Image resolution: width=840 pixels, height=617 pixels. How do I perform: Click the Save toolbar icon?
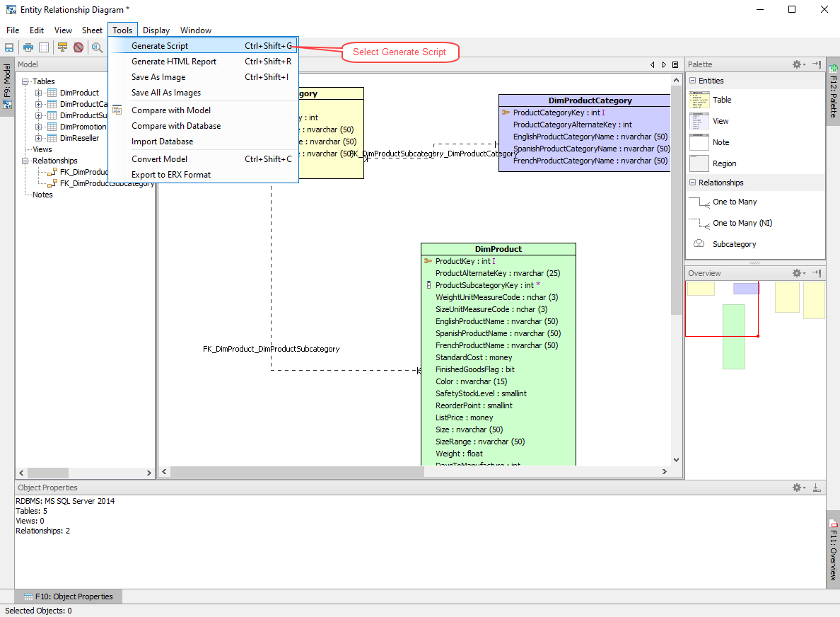(8, 46)
